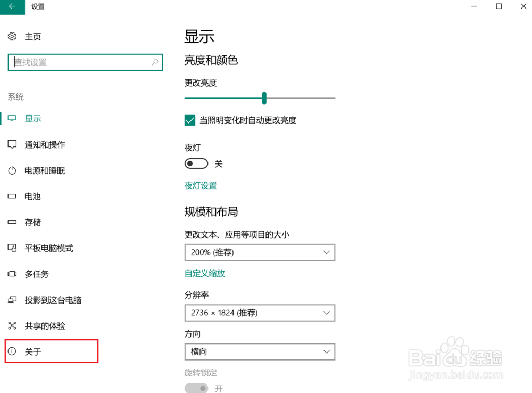Switch to the About section

tap(33, 351)
